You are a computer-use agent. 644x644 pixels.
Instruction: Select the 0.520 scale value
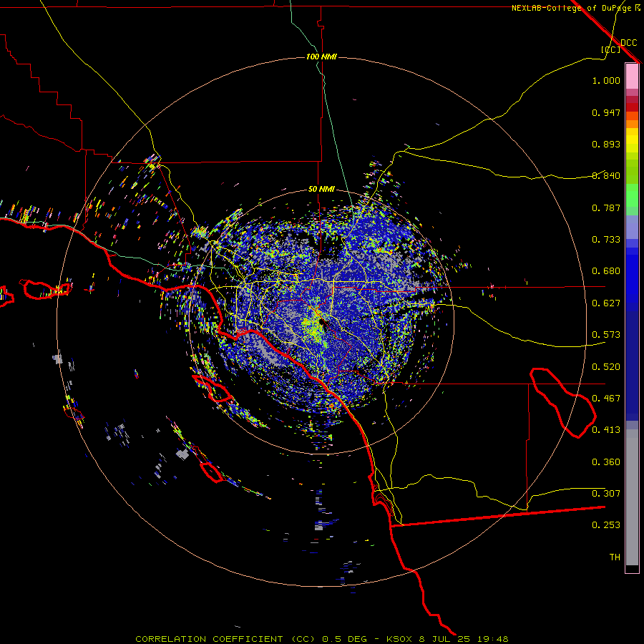[x=606, y=367]
